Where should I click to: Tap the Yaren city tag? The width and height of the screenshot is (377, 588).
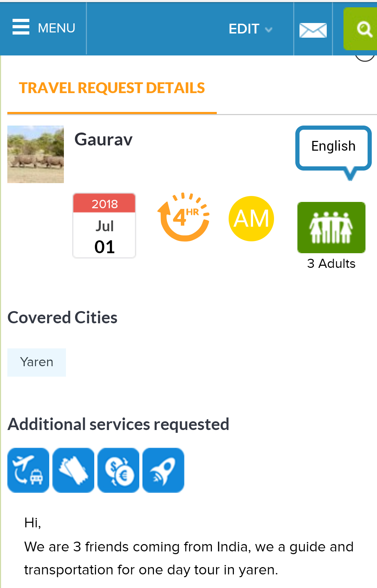(37, 362)
